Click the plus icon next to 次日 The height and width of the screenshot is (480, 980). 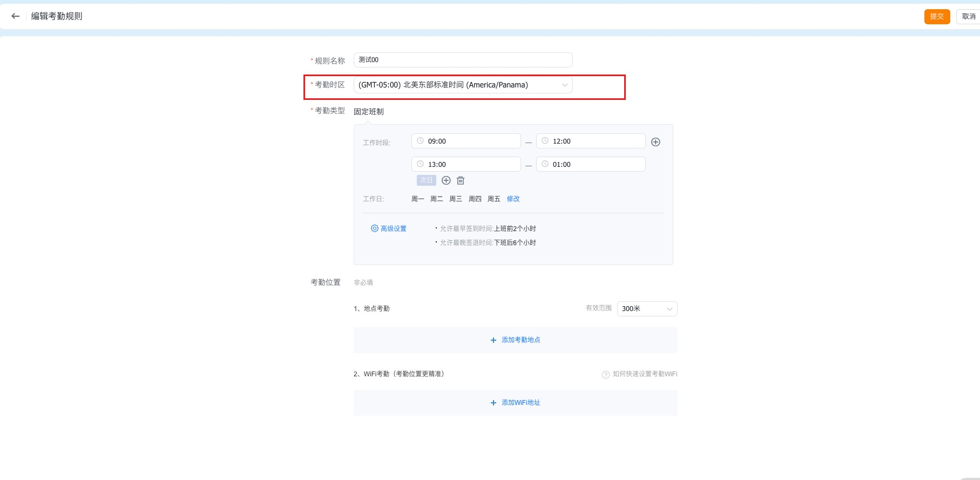tap(446, 180)
